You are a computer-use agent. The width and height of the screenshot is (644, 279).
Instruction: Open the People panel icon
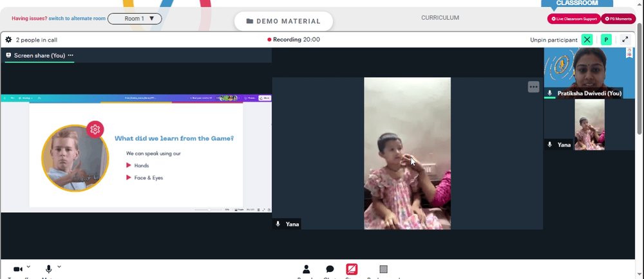306,269
